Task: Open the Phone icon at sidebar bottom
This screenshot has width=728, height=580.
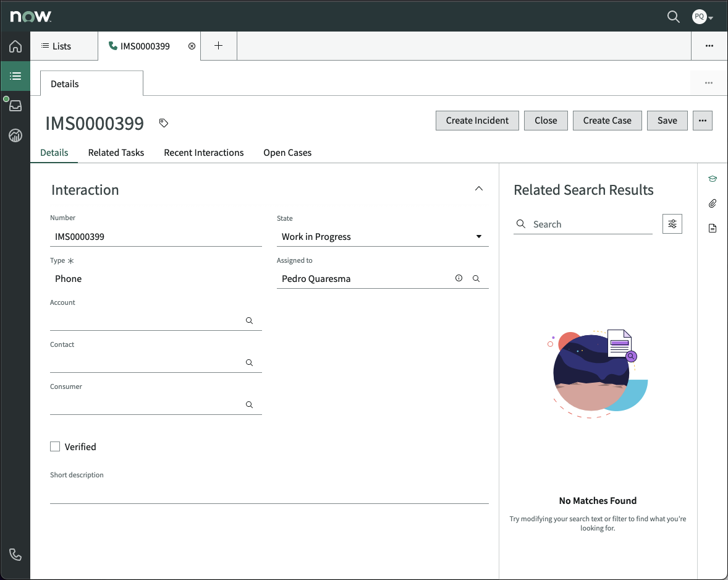Action: (x=15, y=555)
